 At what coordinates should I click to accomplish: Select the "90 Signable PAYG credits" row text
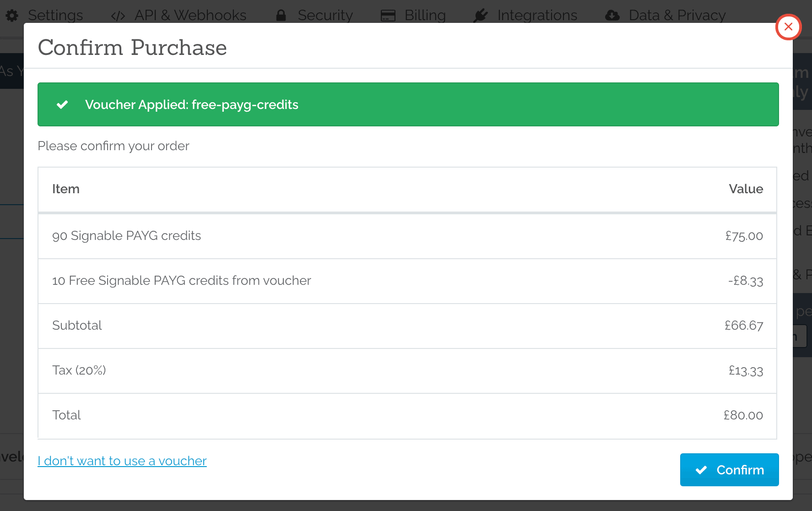(x=126, y=236)
